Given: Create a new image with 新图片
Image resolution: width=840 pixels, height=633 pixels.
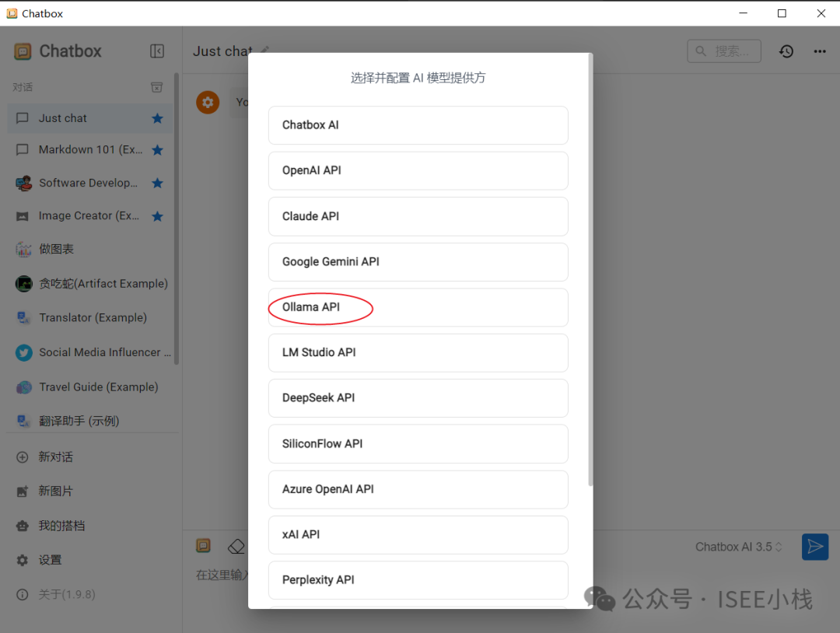Looking at the screenshot, I should (91, 491).
